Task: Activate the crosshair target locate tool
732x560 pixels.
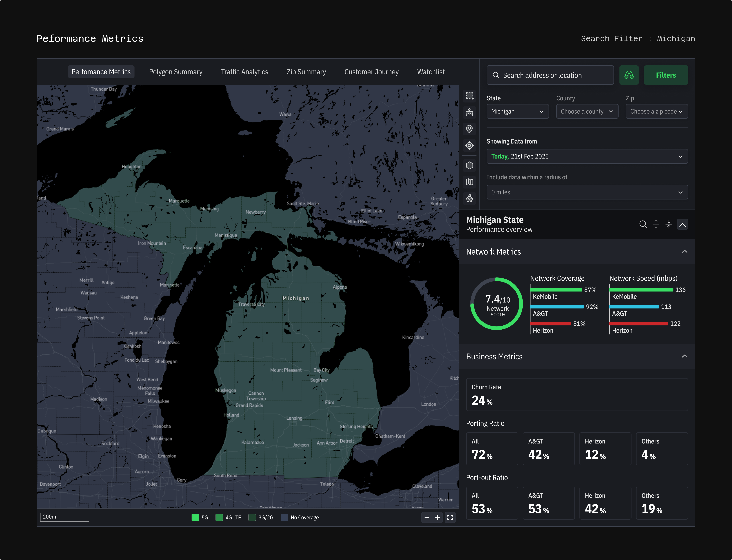Action: point(470,146)
